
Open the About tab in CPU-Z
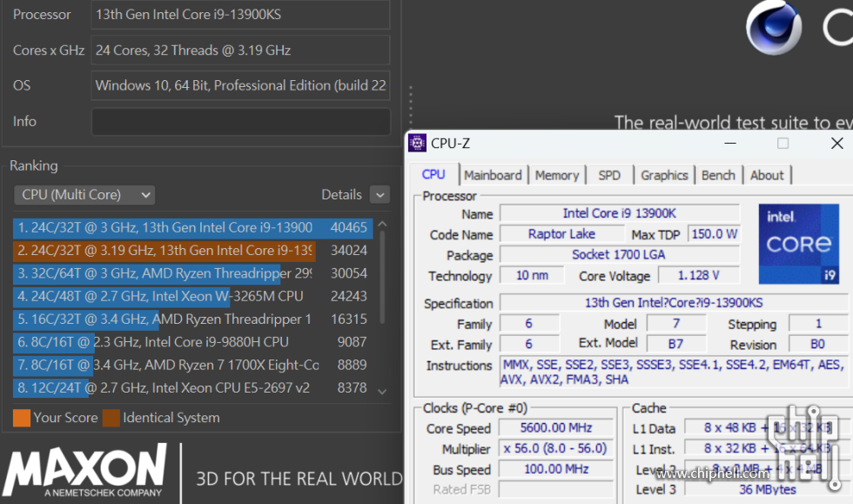[767, 175]
